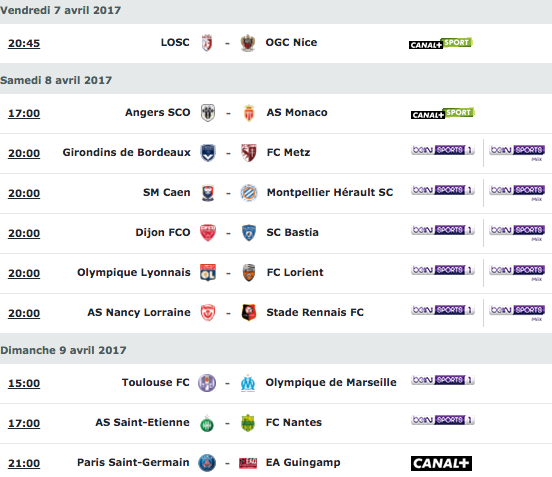552x477 pixels.
Task: Select the EA Guingamp logo
Action: 248,463
